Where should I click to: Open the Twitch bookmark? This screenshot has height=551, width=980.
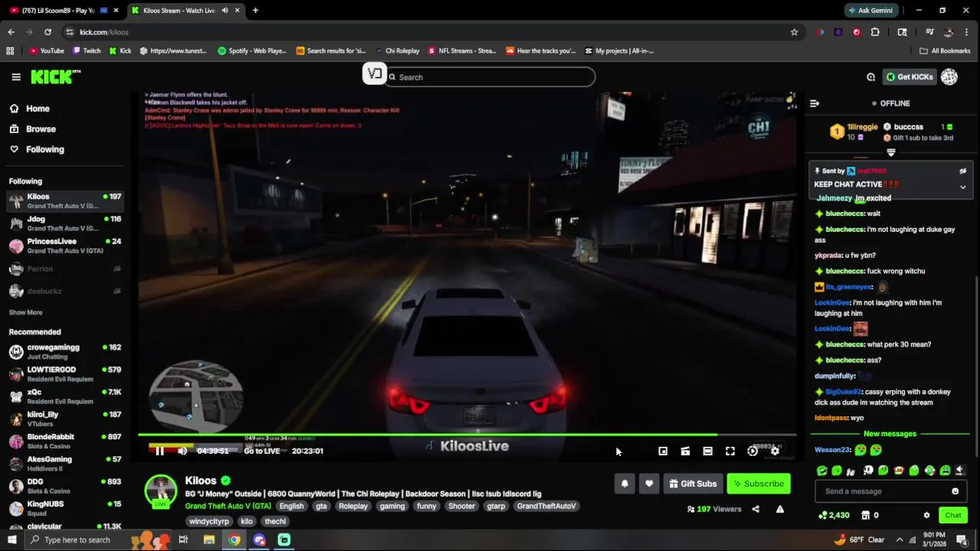pyautogui.click(x=87, y=51)
